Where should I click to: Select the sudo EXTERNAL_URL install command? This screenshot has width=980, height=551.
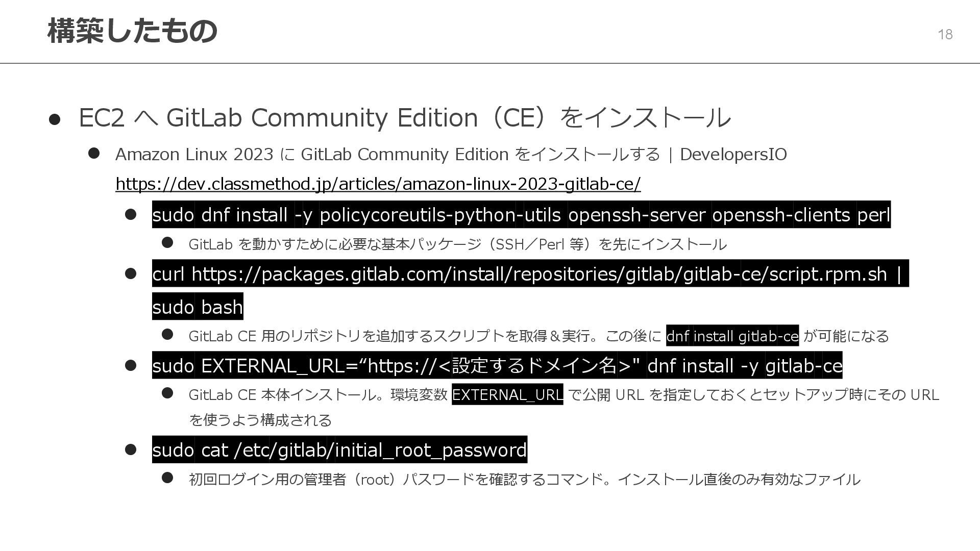497,366
